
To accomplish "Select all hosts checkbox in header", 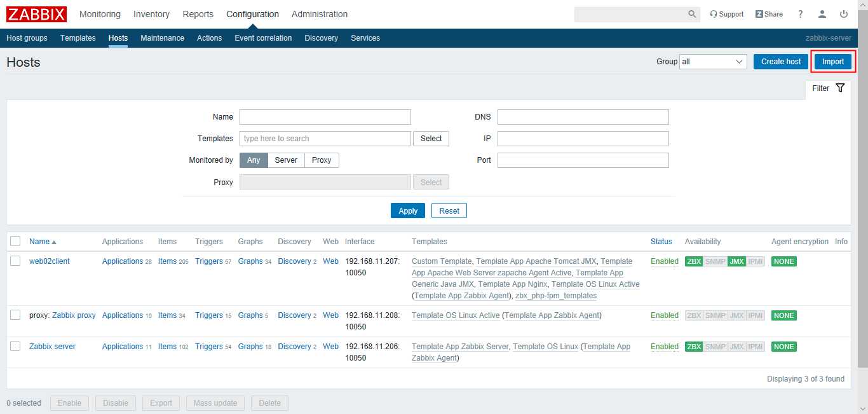I will click(16, 241).
